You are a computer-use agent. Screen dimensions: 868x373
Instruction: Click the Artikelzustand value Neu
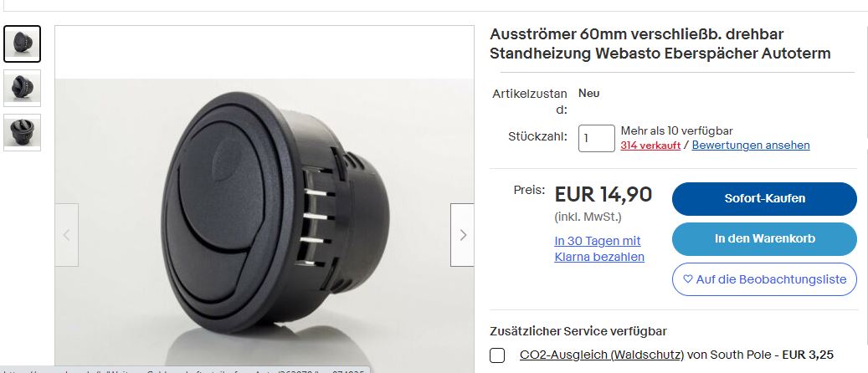click(x=589, y=94)
